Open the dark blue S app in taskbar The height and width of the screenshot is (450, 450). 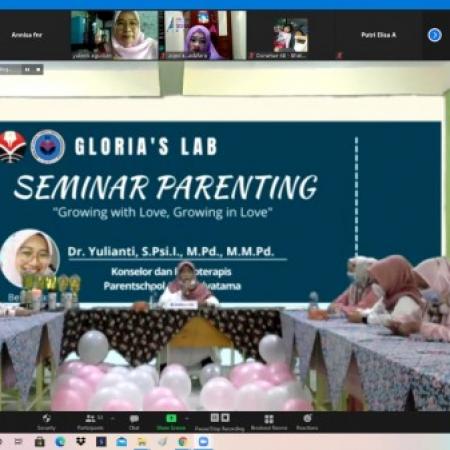101,442
